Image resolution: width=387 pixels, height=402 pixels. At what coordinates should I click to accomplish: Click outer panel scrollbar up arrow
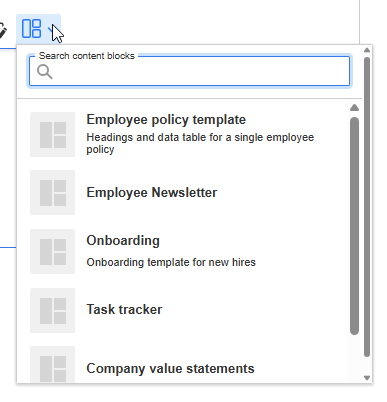click(367, 50)
